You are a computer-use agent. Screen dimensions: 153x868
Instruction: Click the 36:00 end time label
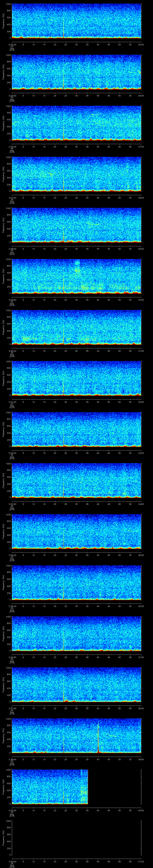141,606
